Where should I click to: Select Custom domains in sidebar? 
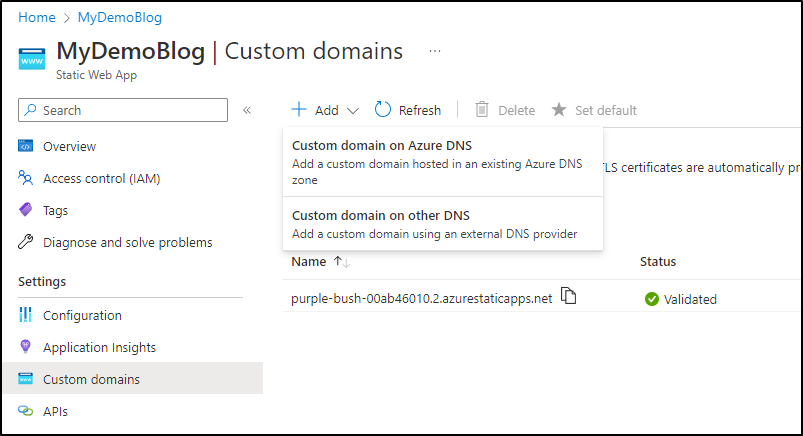[133, 379]
